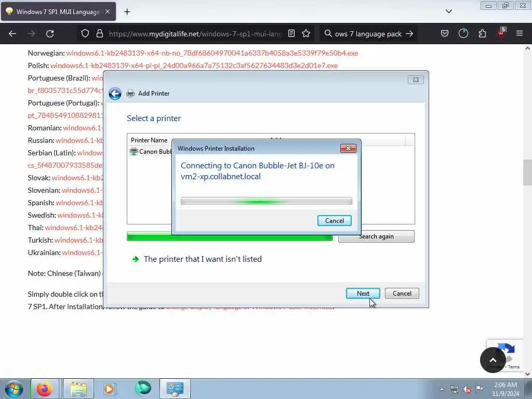Open the Slovak language pack link
Viewport: 532px width, 399px height.
(x=77, y=178)
